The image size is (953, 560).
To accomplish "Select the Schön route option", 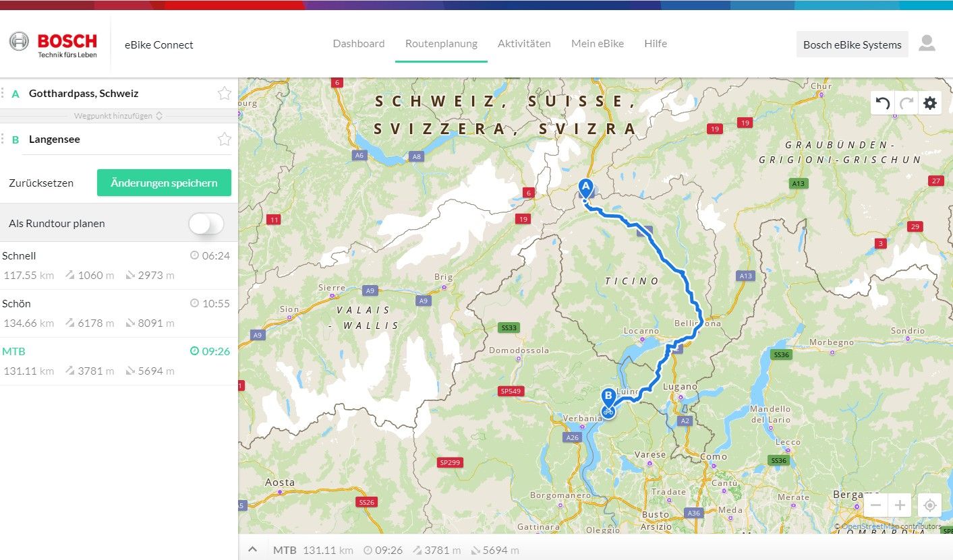I will point(119,313).
